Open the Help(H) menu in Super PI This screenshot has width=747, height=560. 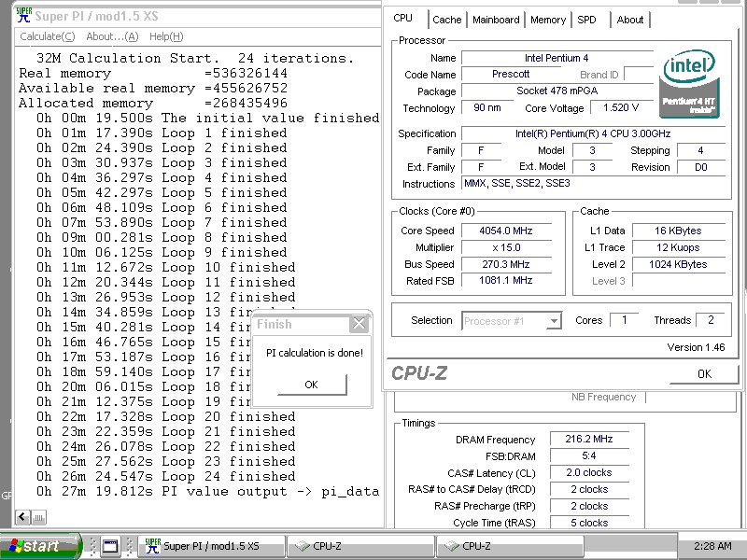[x=166, y=36]
